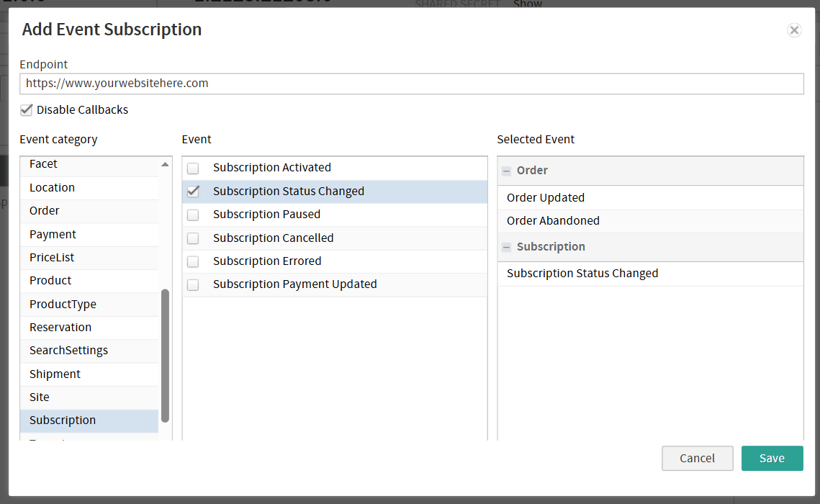Save the event subscription
The image size is (820, 504).
(x=772, y=458)
